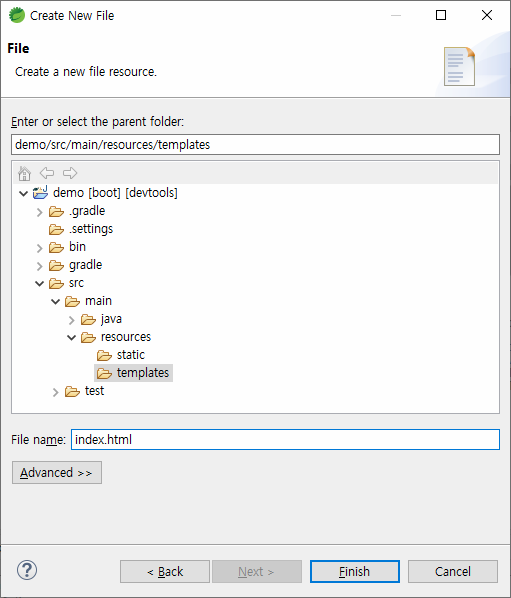
Task: Click the Back arrow icon above tree
Action: pos(47,173)
